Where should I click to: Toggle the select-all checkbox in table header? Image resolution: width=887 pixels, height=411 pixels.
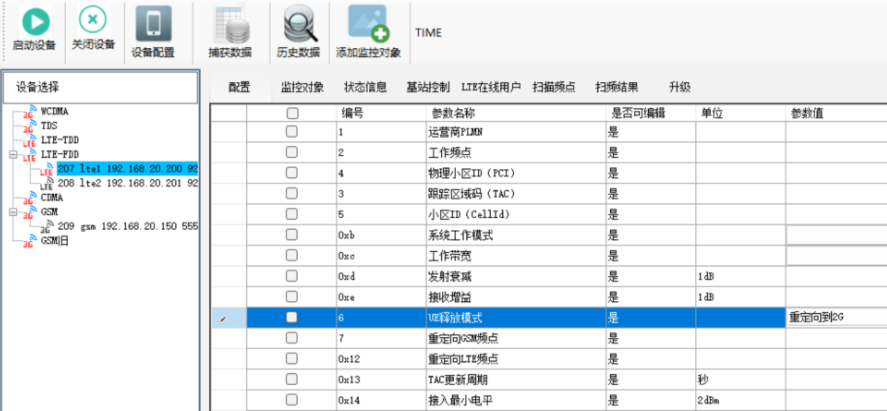[292, 114]
